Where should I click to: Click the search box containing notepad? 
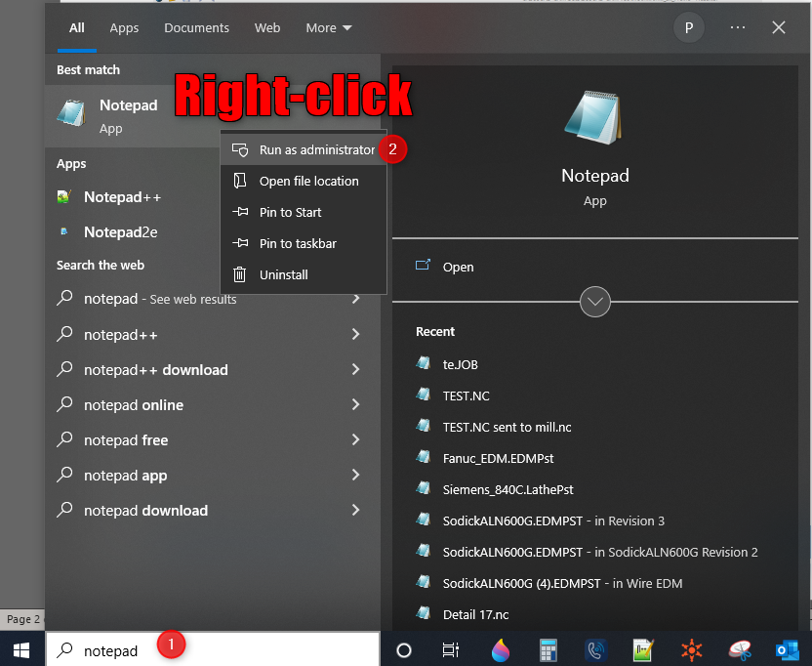point(210,650)
